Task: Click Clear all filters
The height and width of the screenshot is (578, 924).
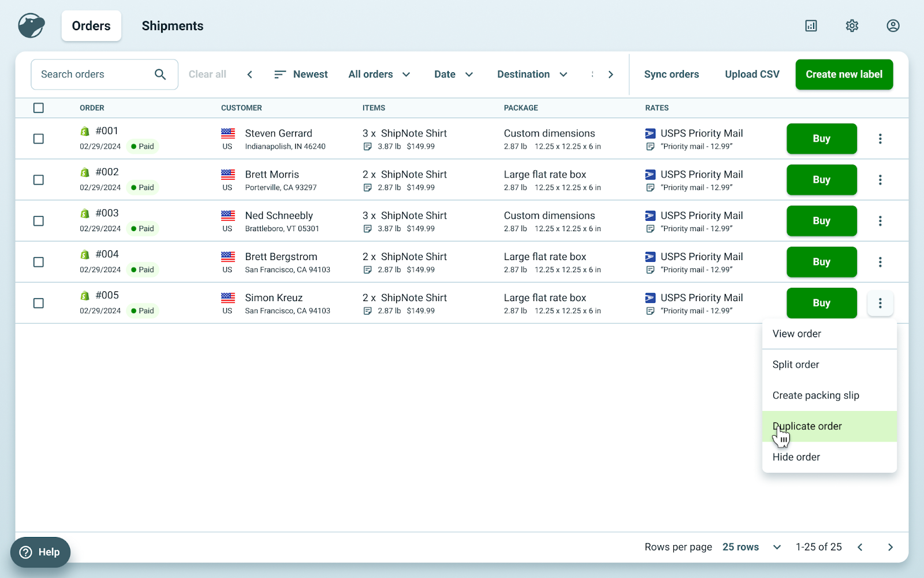Action: coord(207,74)
